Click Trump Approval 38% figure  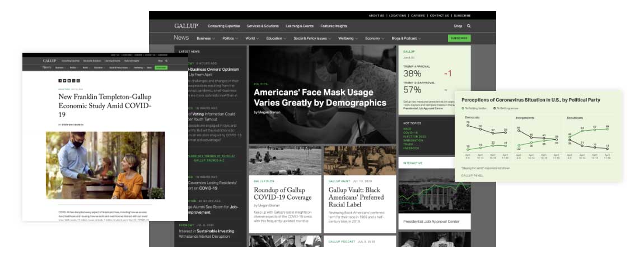click(x=412, y=73)
